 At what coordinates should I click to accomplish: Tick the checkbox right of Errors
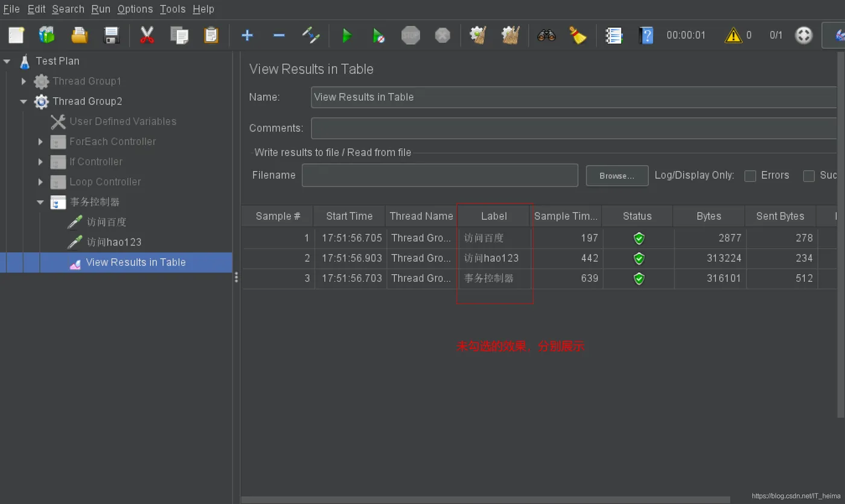click(809, 176)
